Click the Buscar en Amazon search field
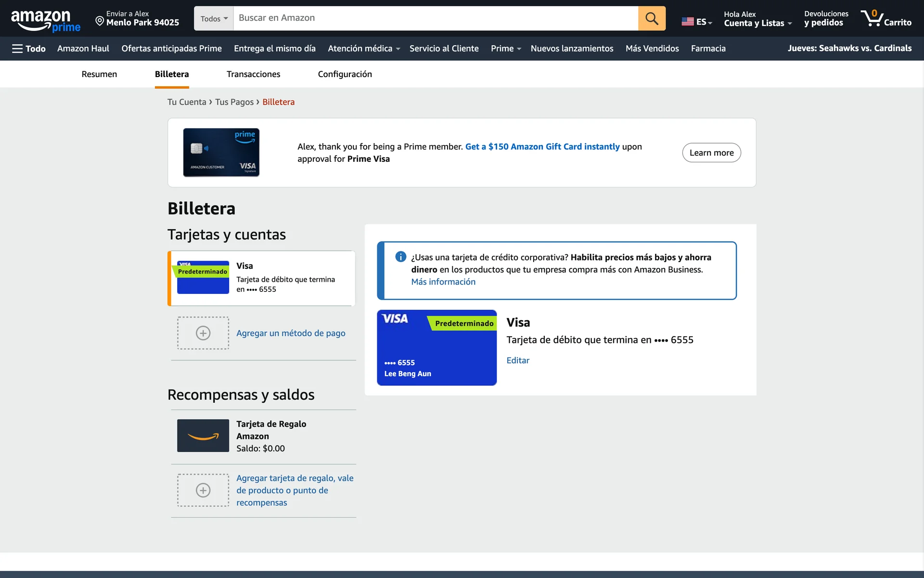The width and height of the screenshot is (924, 578). click(x=435, y=18)
